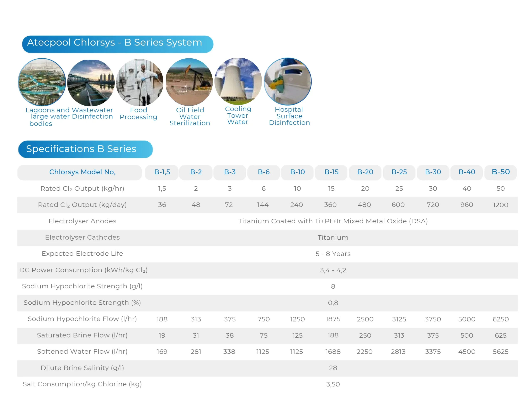
Task: Click Softened Water Flow (l/hr) label
Action: 82,352
